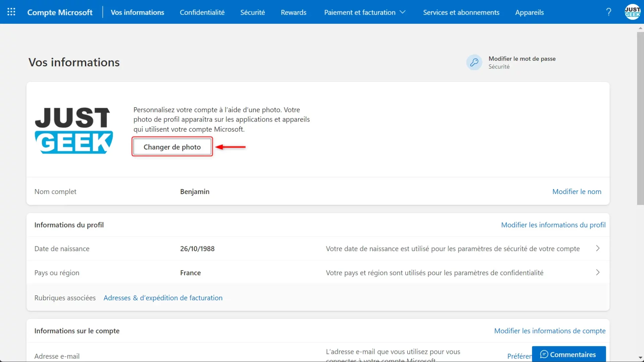Click Modifier le mot de passe
This screenshot has height=362, width=644.
point(522,59)
